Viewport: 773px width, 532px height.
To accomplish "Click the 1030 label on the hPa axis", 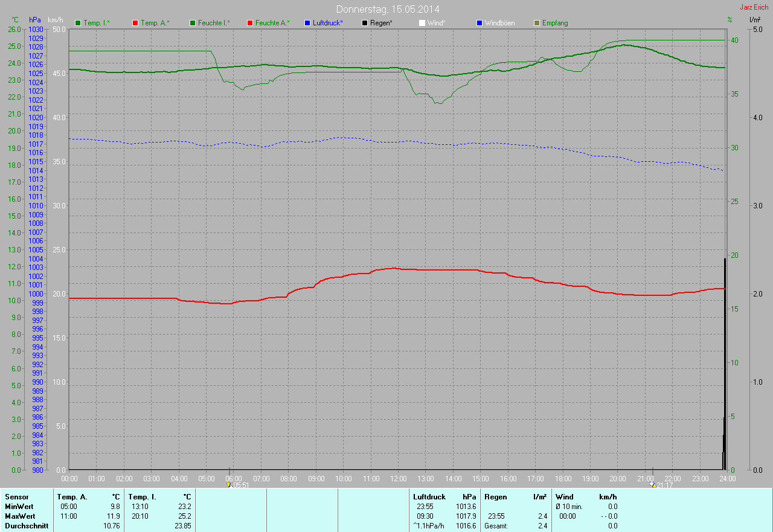I will click(36, 29).
